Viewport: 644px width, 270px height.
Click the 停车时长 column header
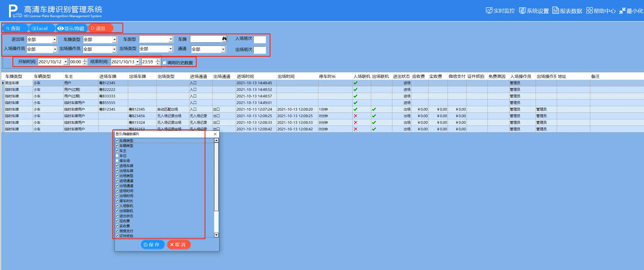[x=327, y=76]
